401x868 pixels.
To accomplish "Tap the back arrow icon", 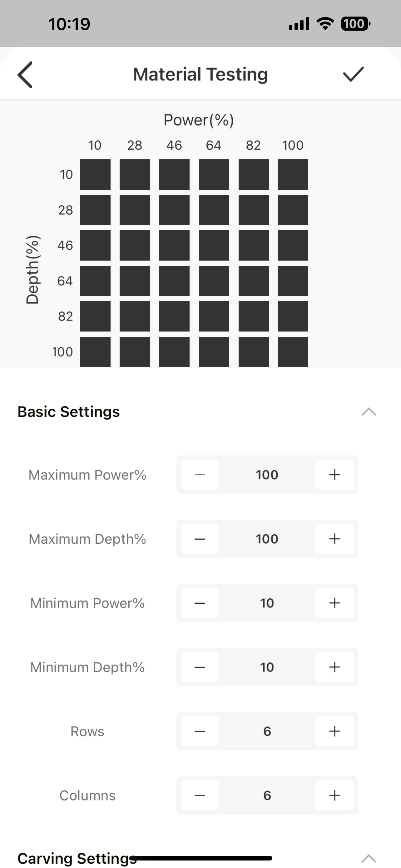I will pos(25,74).
